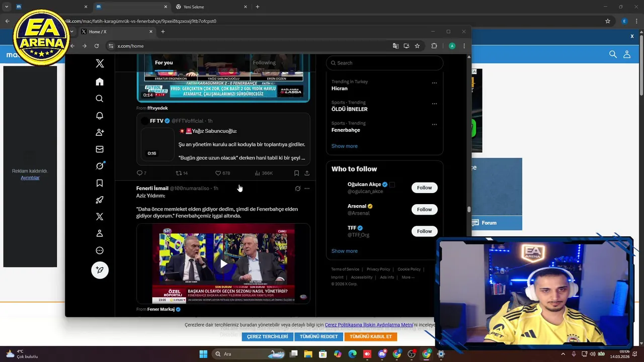Repost the FF TV post
Screen dimensions: 644x362
[x=181, y=173]
